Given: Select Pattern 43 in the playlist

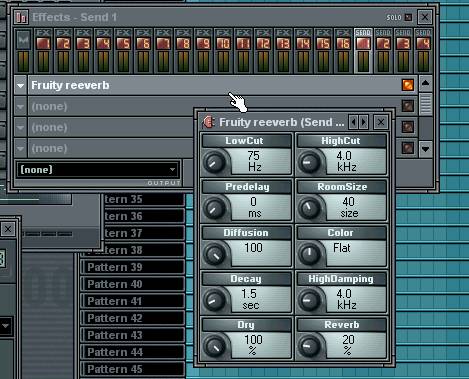Looking at the screenshot, I should [133, 335].
